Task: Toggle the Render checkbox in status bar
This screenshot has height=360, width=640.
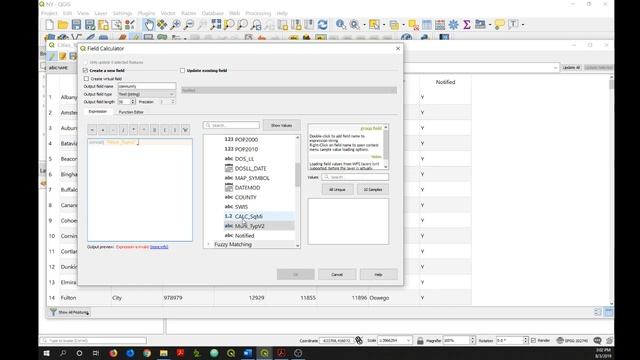Action: click(533, 340)
